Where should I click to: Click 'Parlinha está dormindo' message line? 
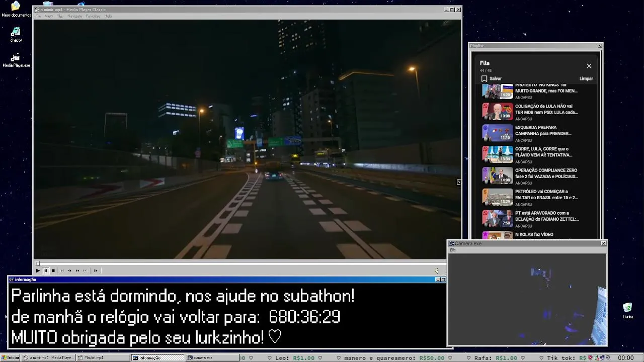coord(183,296)
